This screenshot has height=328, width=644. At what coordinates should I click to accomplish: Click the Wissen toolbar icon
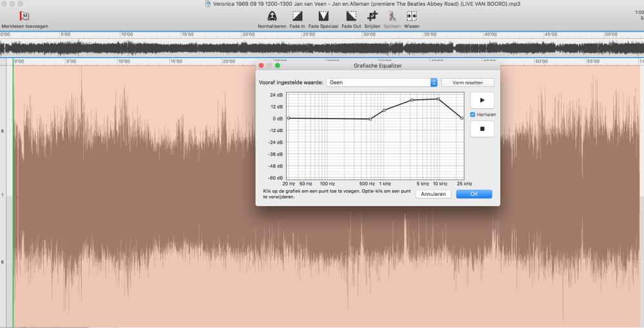[412, 16]
